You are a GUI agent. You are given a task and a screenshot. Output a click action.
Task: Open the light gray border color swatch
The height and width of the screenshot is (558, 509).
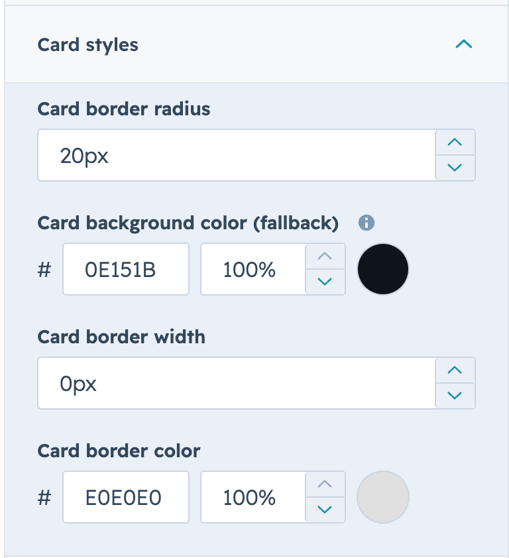pyautogui.click(x=383, y=497)
